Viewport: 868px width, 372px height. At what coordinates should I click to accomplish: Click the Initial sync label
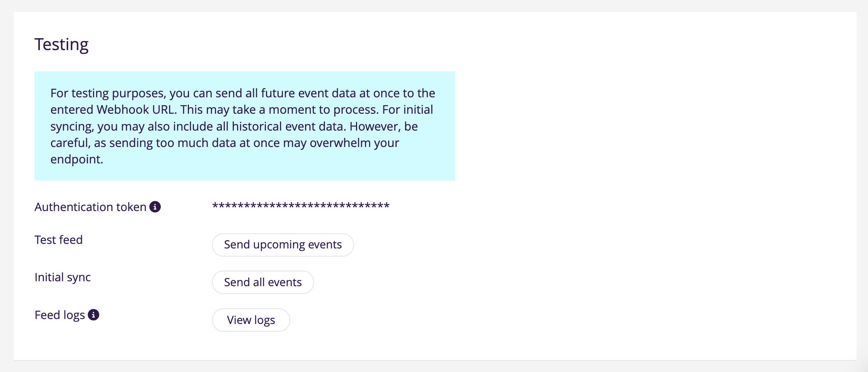[62, 278]
